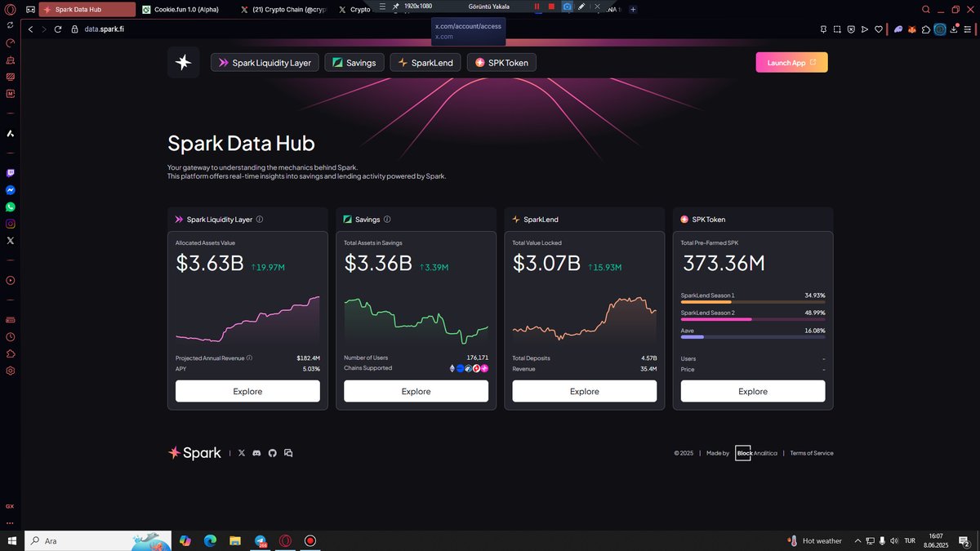Click the Spark logo in footer
This screenshot has width=980, height=551.
click(194, 452)
